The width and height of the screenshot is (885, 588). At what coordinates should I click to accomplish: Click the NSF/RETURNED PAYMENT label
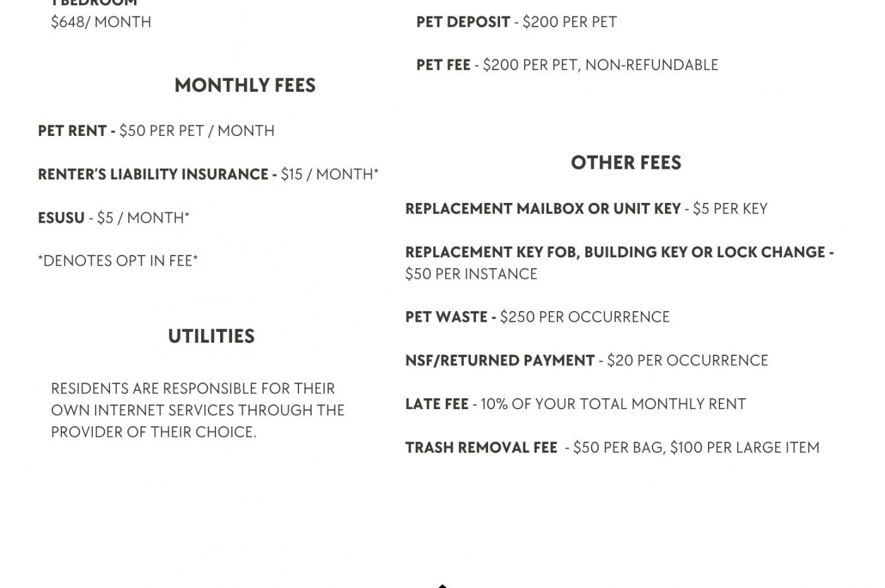(499, 361)
